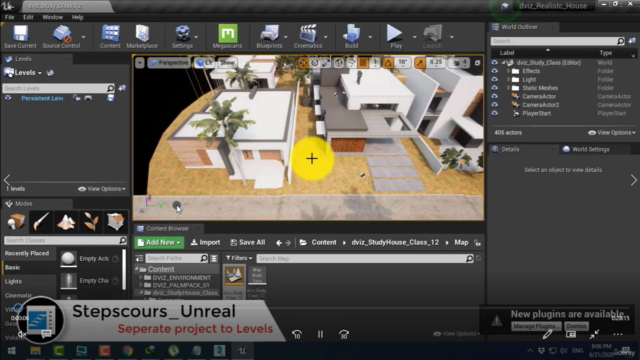Screen dimensions: 640x360
Task: Open the Levels dropdown menu
Action: 23,73
